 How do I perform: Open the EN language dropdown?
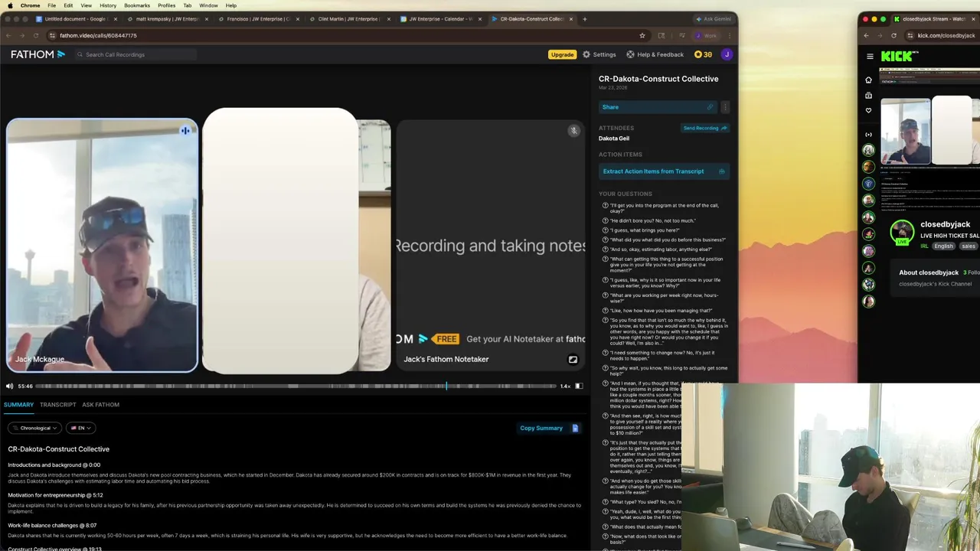tap(81, 428)
